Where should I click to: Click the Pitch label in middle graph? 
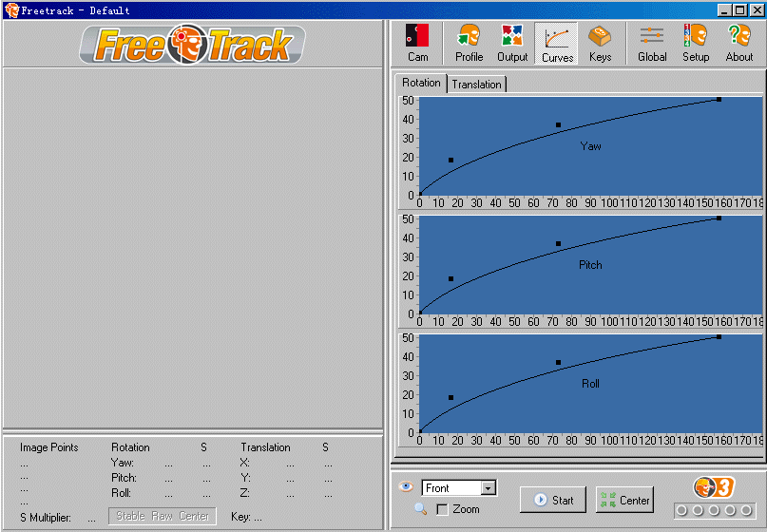(x=590, y=265)
